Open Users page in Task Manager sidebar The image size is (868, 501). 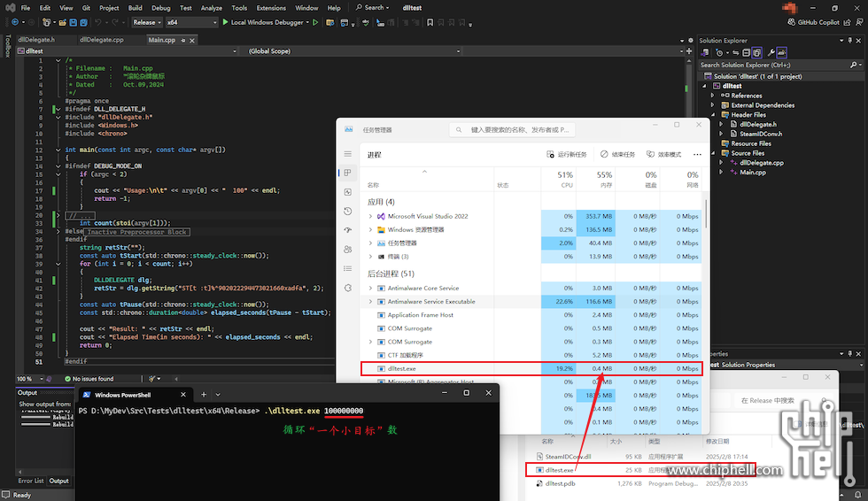tap(347, 250)
